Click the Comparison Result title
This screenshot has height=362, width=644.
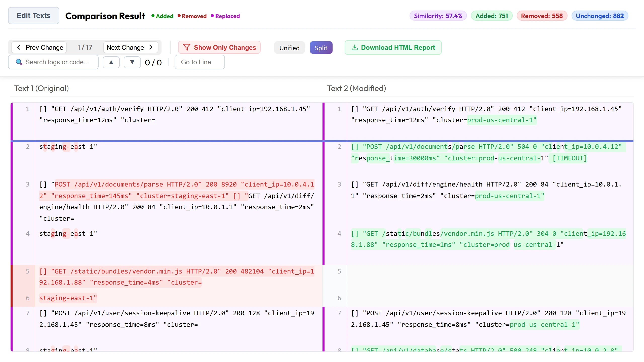105,16
